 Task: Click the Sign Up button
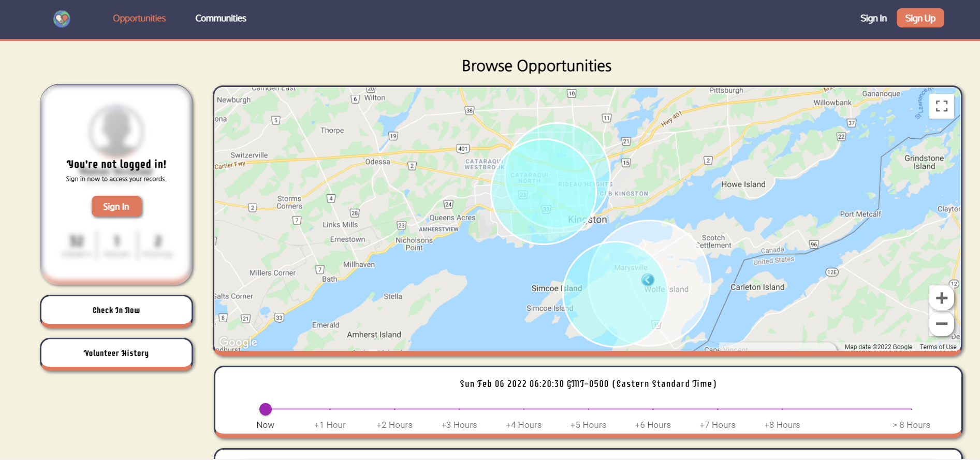(920, 18)
